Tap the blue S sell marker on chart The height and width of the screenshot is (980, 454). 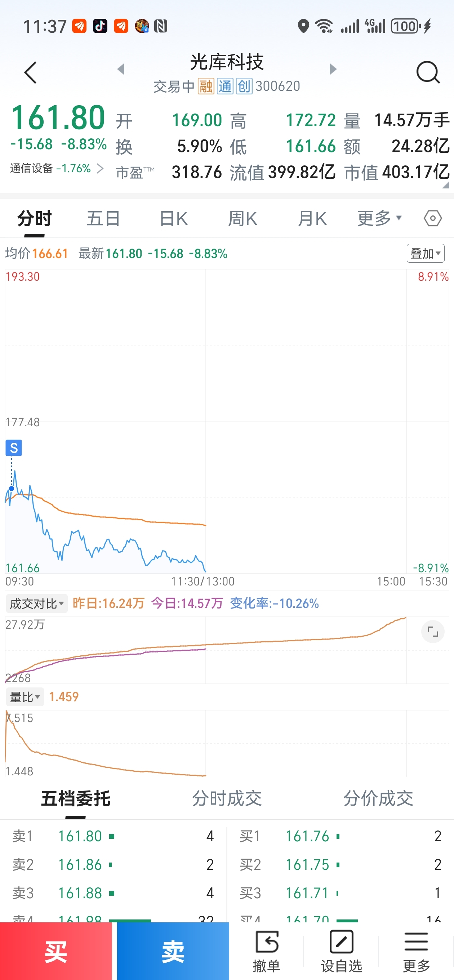[14, 448]
